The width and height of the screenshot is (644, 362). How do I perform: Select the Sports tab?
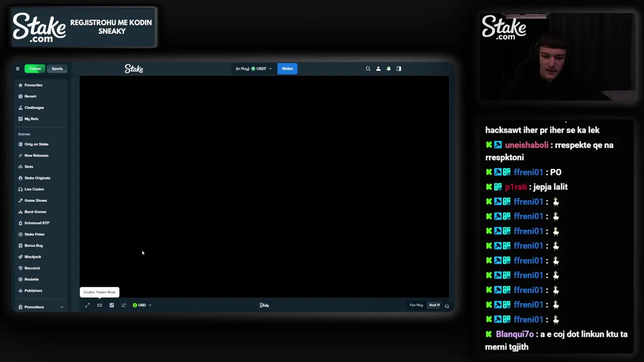click(x=57, y=69)
